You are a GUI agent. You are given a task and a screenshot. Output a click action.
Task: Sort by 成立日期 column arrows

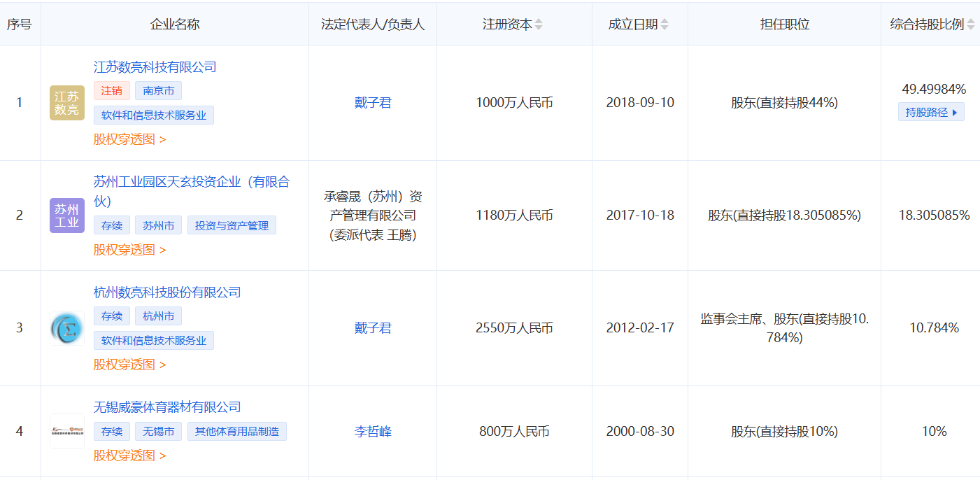665,24
